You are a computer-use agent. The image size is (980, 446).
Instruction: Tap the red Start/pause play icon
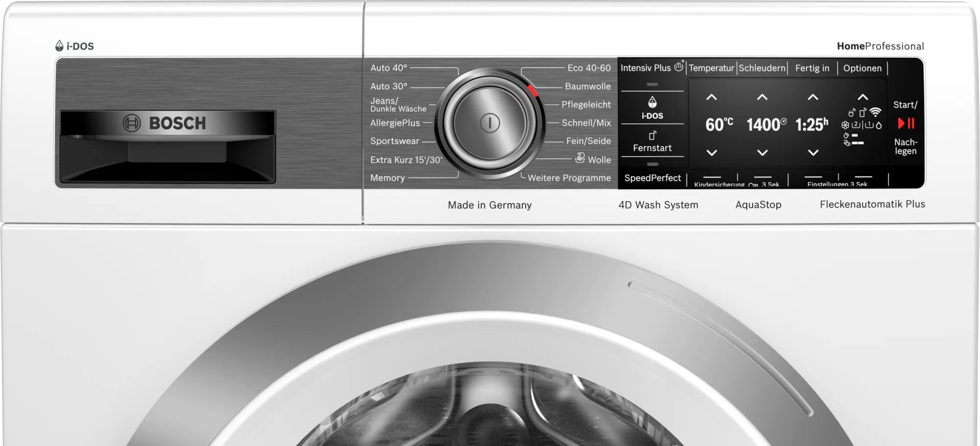[x=906, y=124]
